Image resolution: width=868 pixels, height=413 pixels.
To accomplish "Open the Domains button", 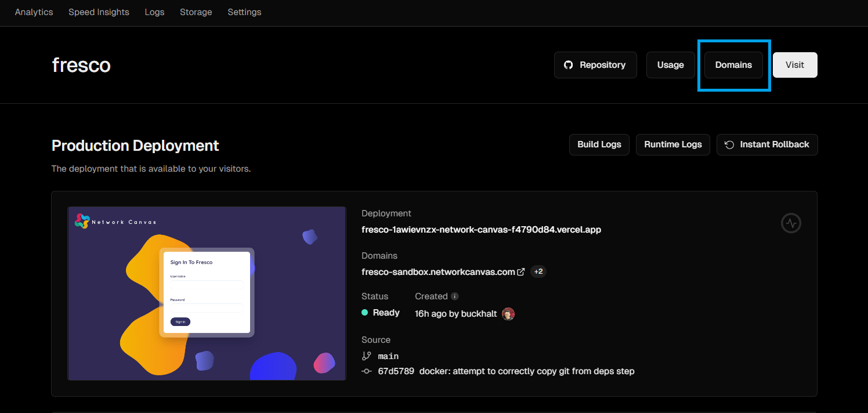I will tap(733, 65).
